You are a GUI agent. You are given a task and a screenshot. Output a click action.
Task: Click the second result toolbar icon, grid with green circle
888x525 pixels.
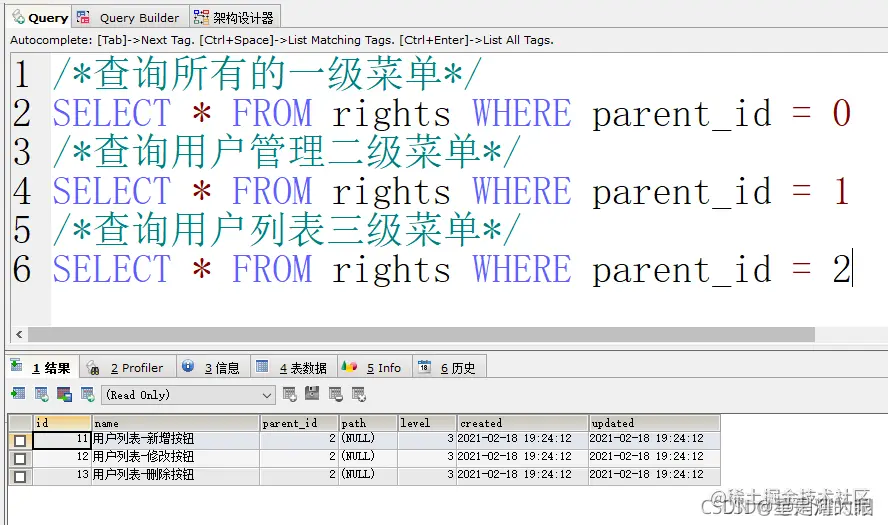pyautogui.click(x=41, y=394)
